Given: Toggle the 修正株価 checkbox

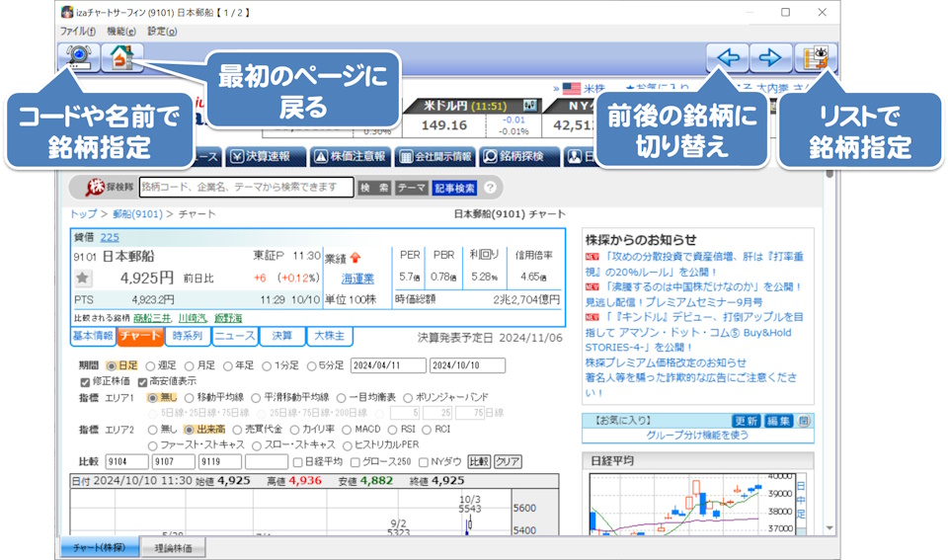Looking at the screenshot, I should point(85,381).
